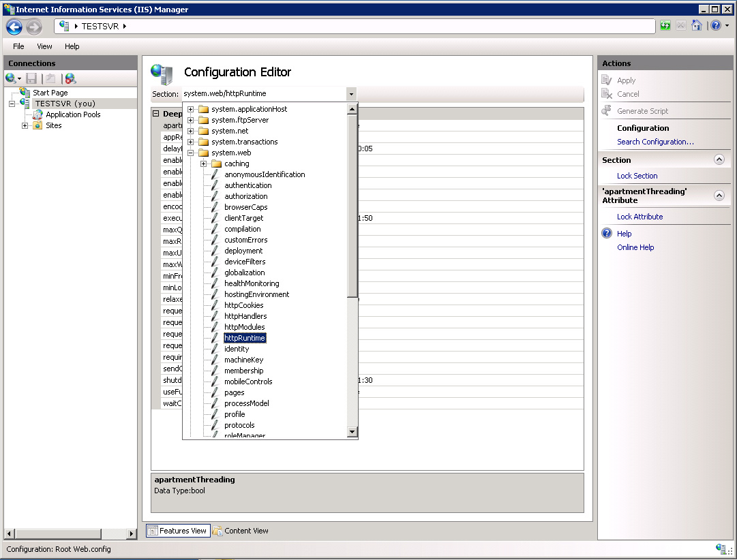Click the Generate Script icon
737x560 pixels.
[607, 111]
